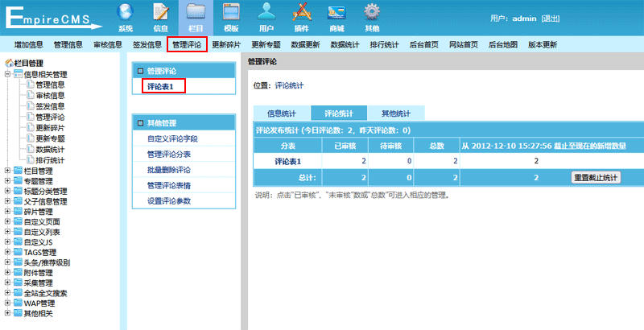Open 批量删除评论 in the side panel
Image resolution: width=644 pixels, height=330 pixels.
169,170
